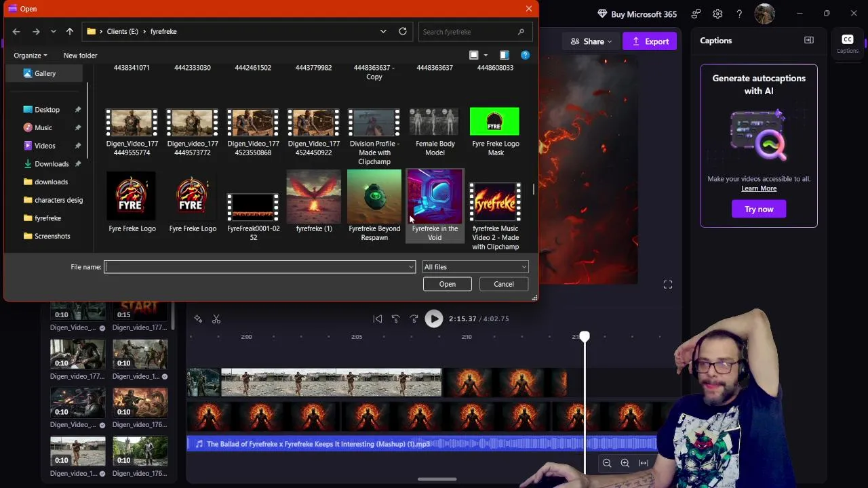Open dialog Help icon
868x488 pixels.
pos(525,55)
